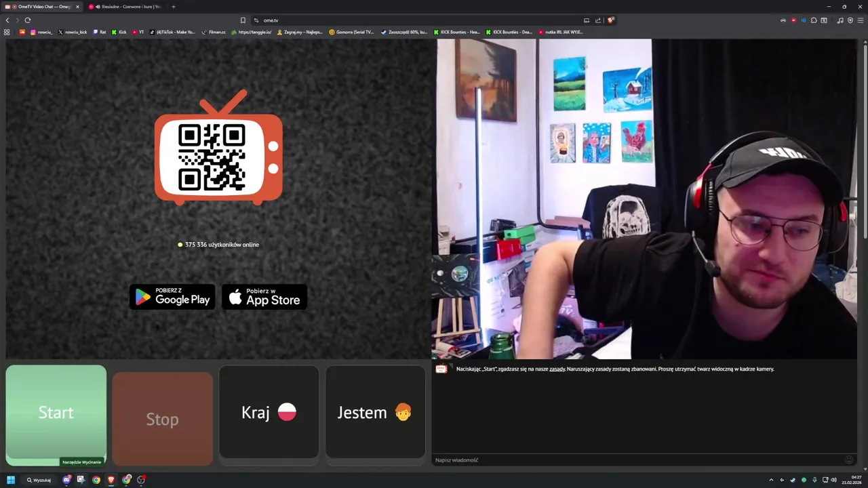This screenshot has height=488, width=868.
Task: Open system tray hidden icons arrow
Action: [x=771, y=480]
